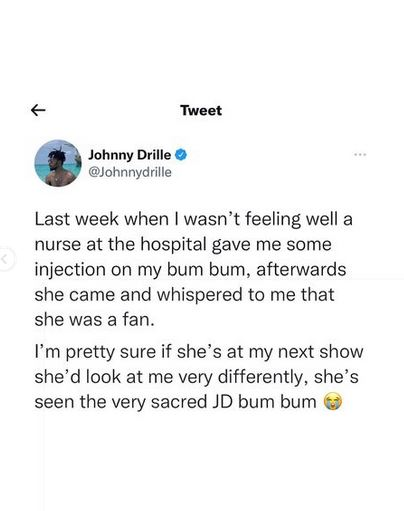The height and width of the screenshot is (511, 404).
Task: Click the word 'afterwards' in the tweet
Action: click(301, 269)
